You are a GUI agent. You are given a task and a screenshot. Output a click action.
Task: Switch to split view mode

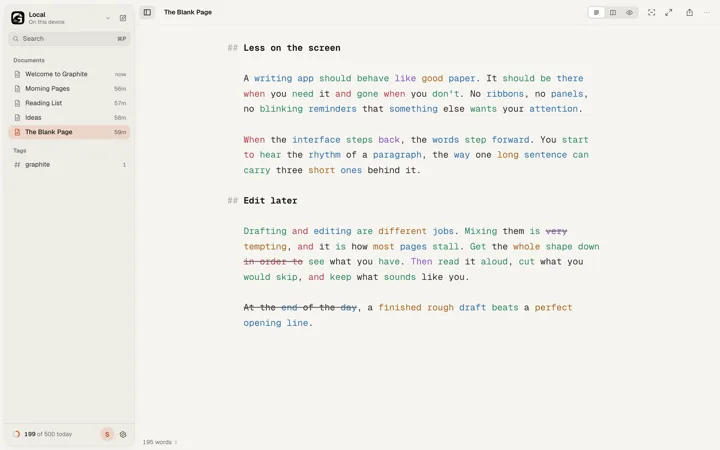(613, 12)
